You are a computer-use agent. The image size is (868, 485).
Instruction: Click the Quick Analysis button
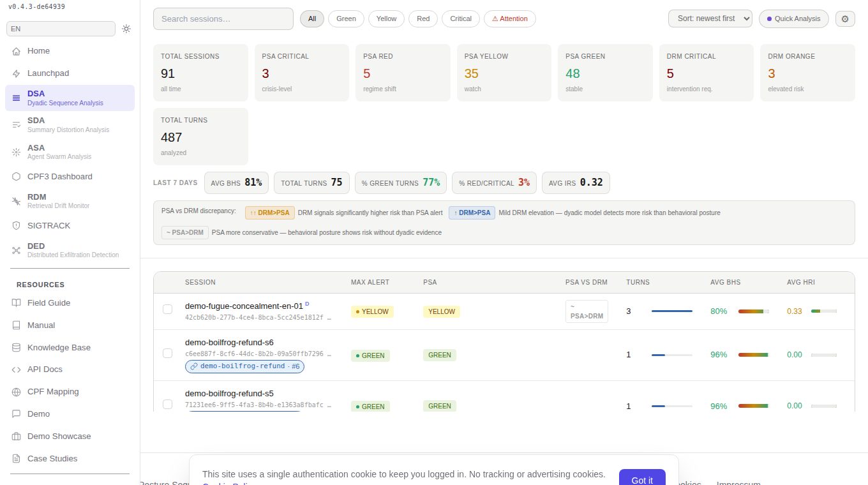(x=794, y=19)
